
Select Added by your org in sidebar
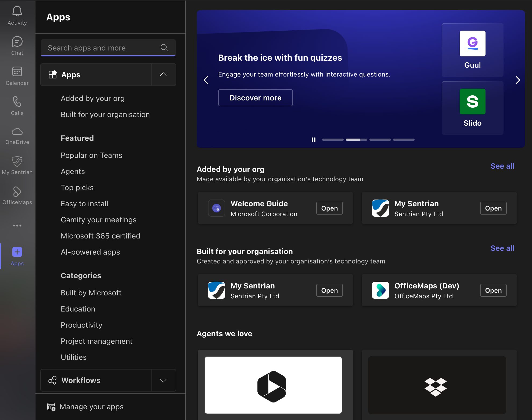pyautogui.click(x=93, y=99)
